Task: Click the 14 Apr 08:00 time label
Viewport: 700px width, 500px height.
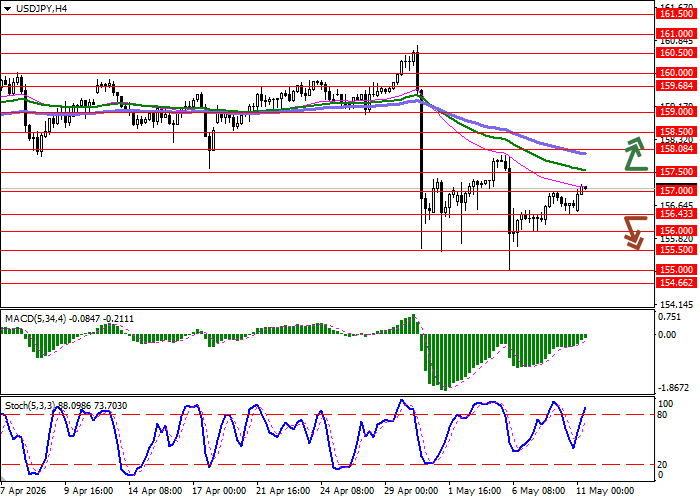Action: click(x=155, y=491)
